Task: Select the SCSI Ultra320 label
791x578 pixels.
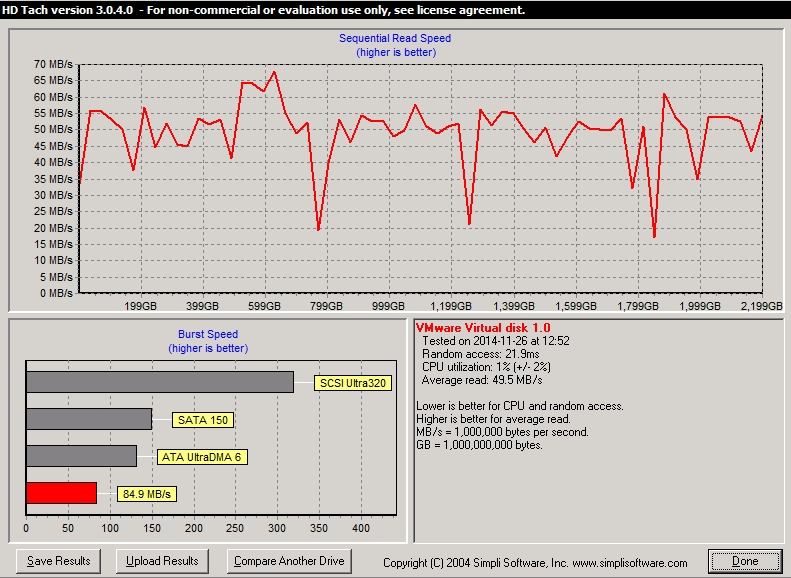Action: click(x=353, y=383)
